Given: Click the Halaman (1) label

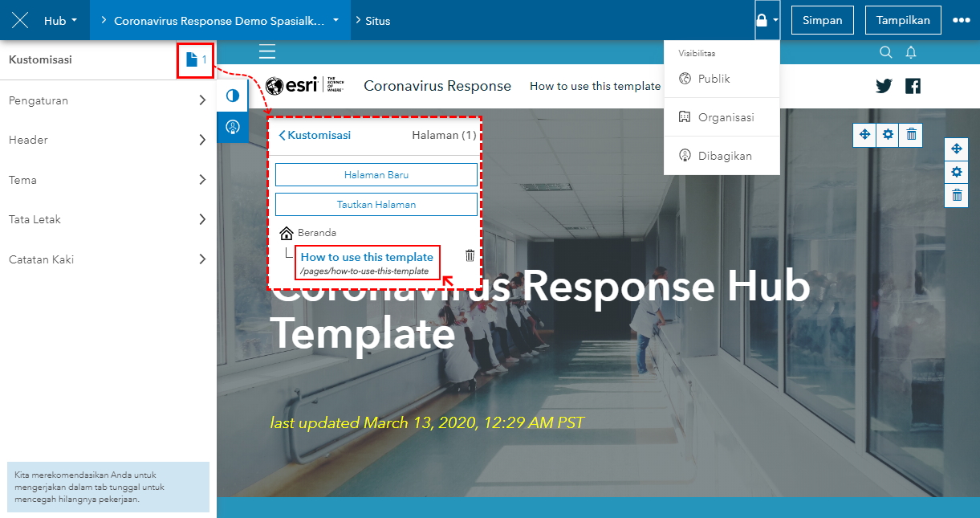Looking at the screenshot, I should coord(444,135).
